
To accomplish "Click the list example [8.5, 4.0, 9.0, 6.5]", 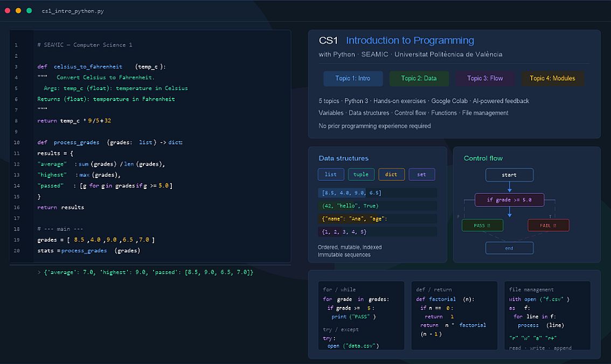I will pyautogui.click(x=377, y=193).
